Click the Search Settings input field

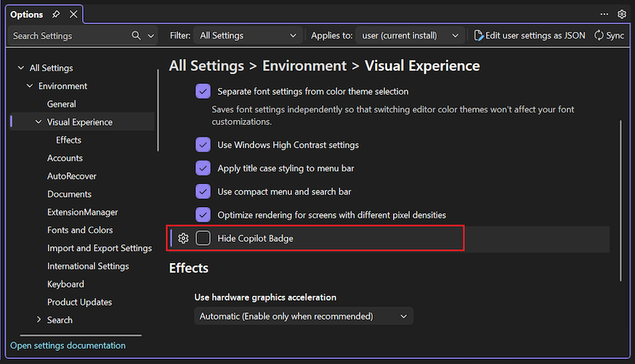click(x=69, y=36)
